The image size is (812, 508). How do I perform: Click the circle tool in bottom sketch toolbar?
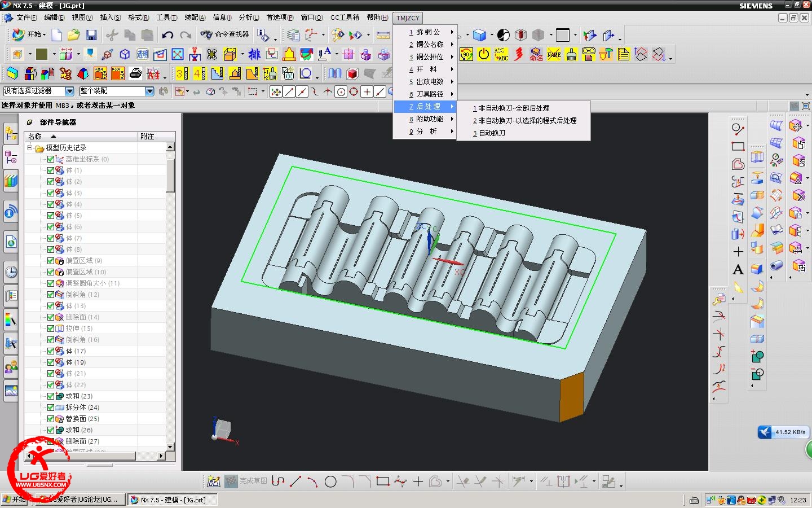[331, 481]
